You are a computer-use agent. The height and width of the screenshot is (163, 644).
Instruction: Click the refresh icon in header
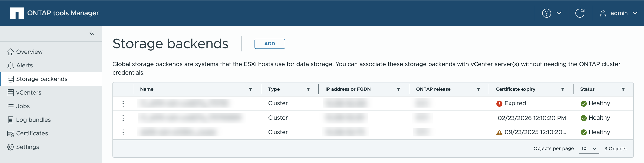[580, 13]
